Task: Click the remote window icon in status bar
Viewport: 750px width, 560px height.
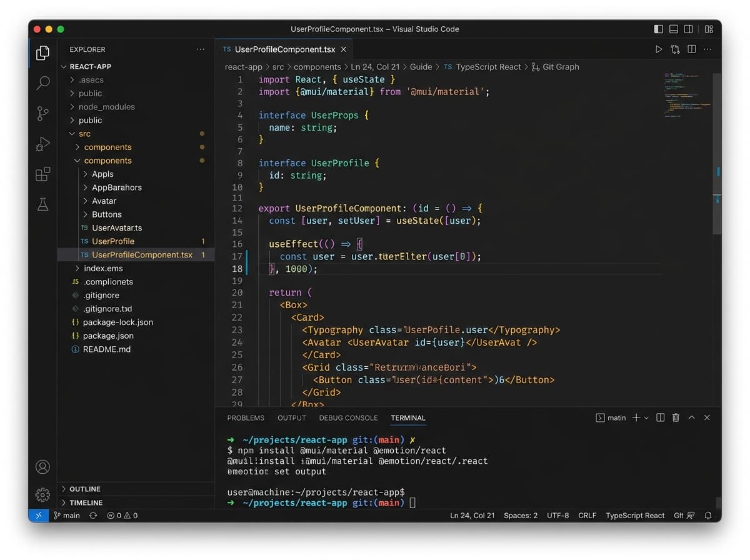Action: tap(39, 516)
